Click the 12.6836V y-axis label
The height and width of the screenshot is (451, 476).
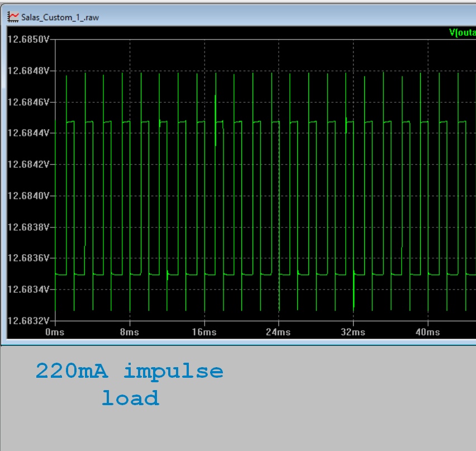tap(28, 258)
